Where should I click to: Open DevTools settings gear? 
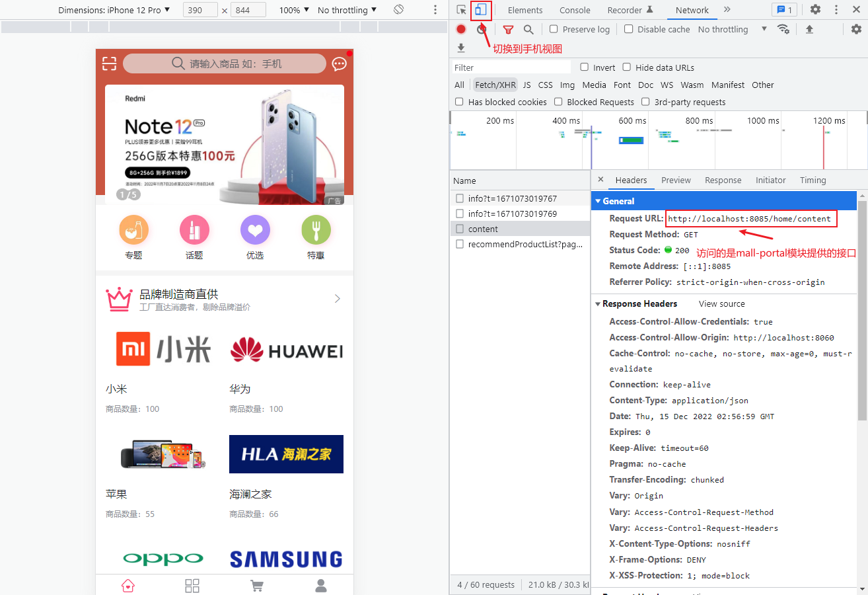tap(815, 10)
